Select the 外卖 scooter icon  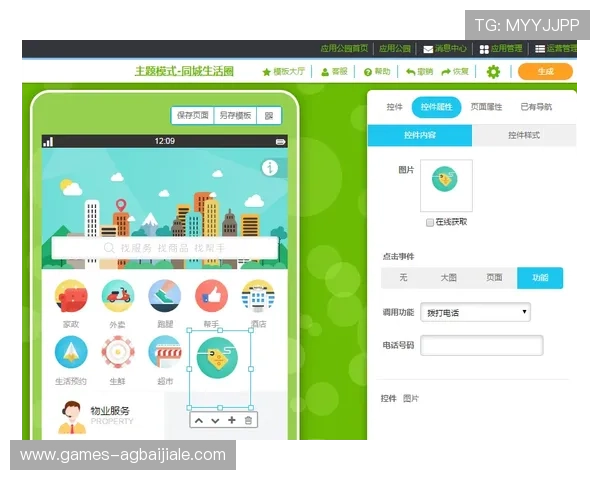[x=118, y=296]
